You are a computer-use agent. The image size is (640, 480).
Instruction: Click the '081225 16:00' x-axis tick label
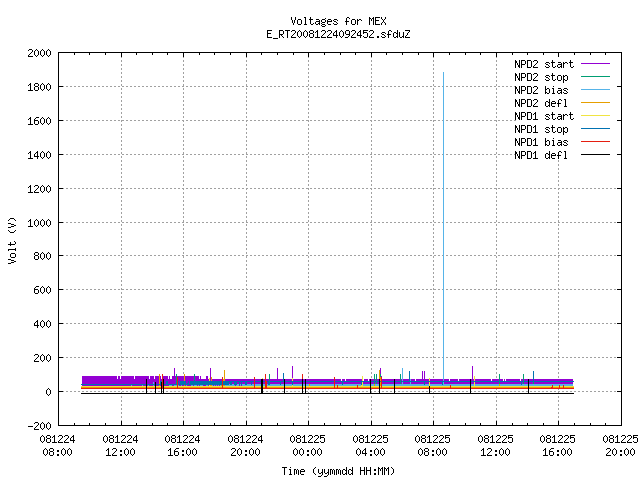[x=557, y=446]
